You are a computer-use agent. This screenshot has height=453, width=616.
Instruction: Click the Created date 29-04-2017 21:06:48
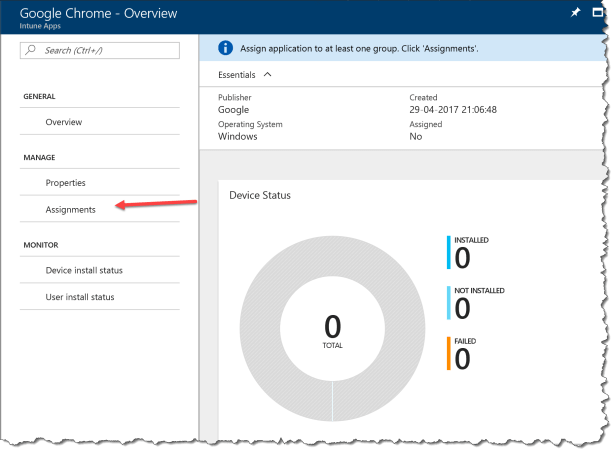coord(453,110)
